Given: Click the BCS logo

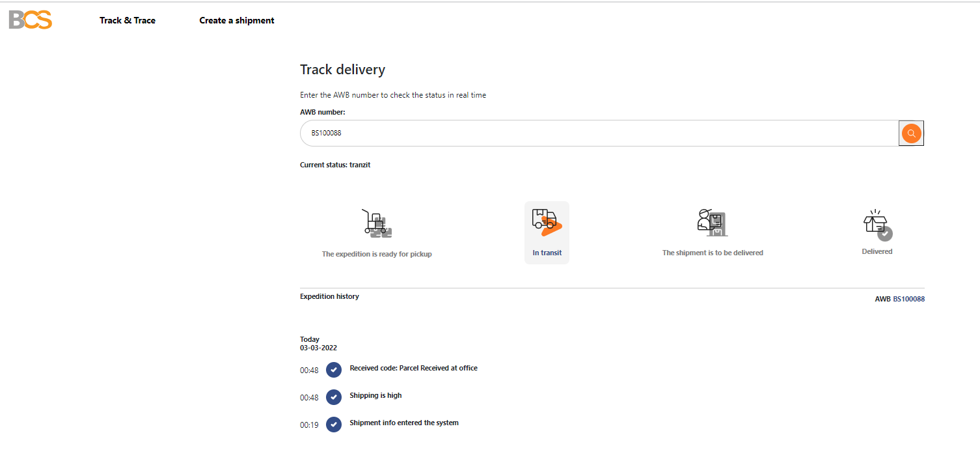Looking at the screenshot, I should tap(31, 20).
